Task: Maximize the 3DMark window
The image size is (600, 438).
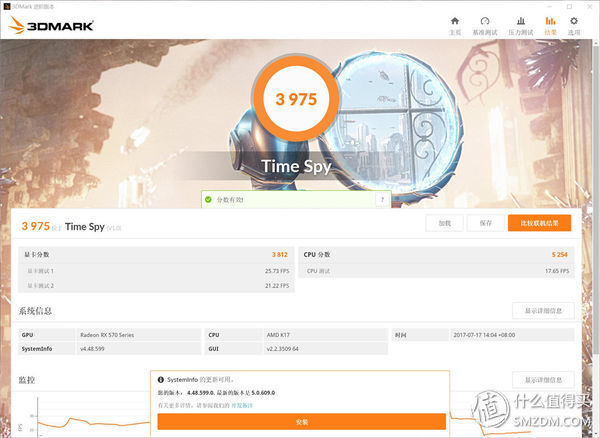Action: click(x=569, y=6)
